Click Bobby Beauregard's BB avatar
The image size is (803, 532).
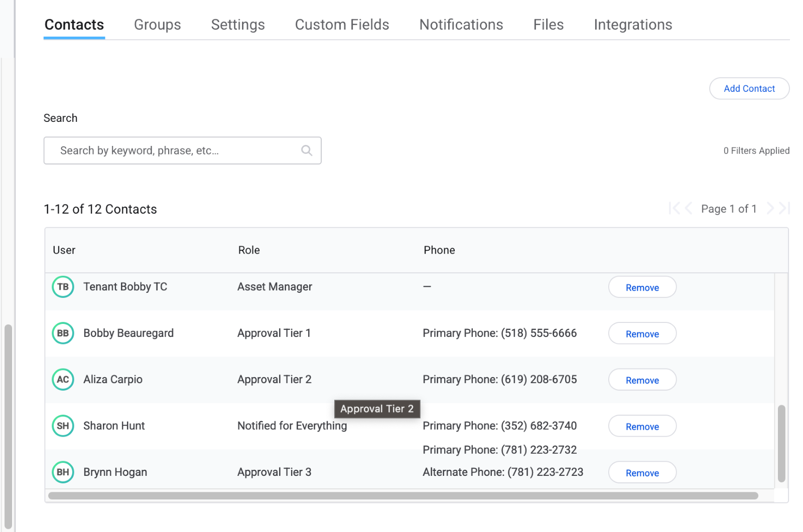63,333
